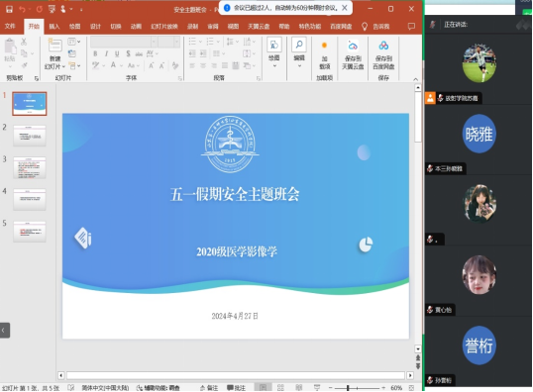Click the Save icon in quick access toolbar
This screenshot has height=392, width=533.
[x=9, y=9]
